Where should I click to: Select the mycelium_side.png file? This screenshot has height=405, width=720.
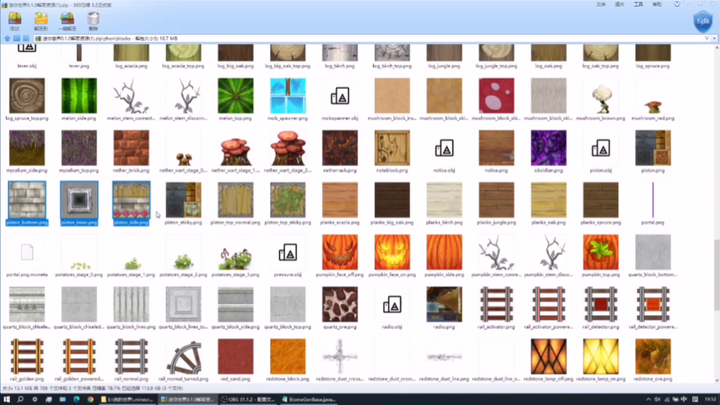click(27, 152)
